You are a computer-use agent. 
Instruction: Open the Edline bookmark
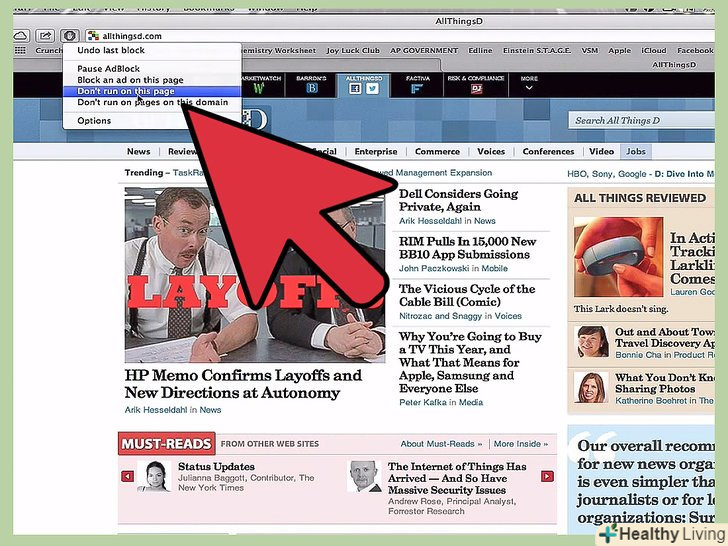tap(480, 51)
